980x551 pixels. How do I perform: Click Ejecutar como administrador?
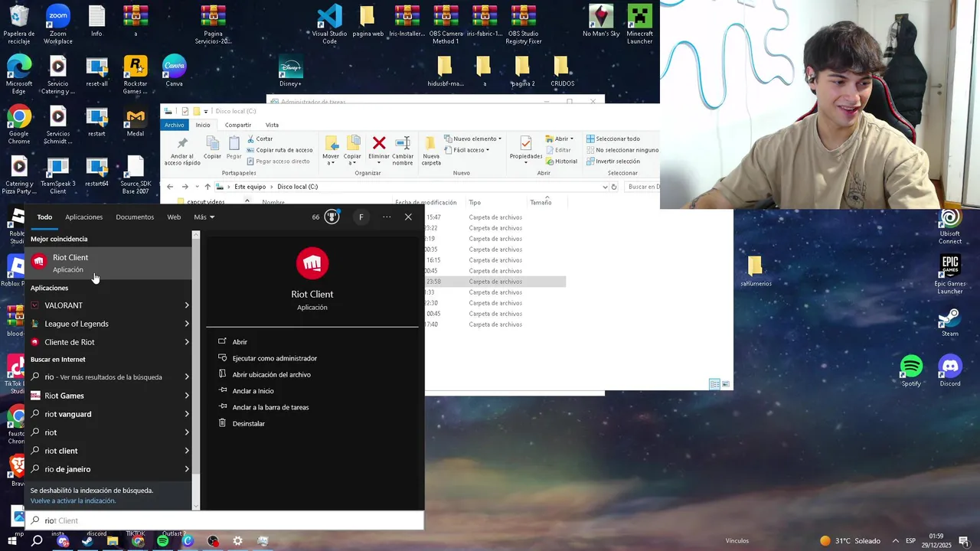point(275,358)
